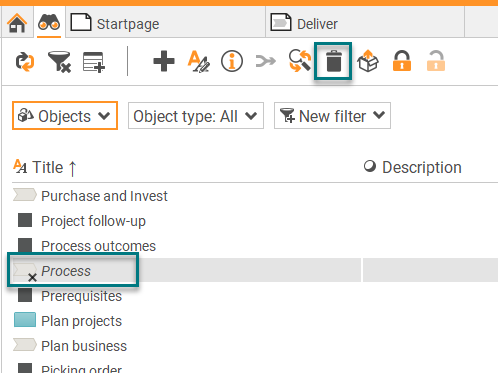The image size is (498, 373).
Task: Click the trash bin delete icon
Action: pos(333,61)
